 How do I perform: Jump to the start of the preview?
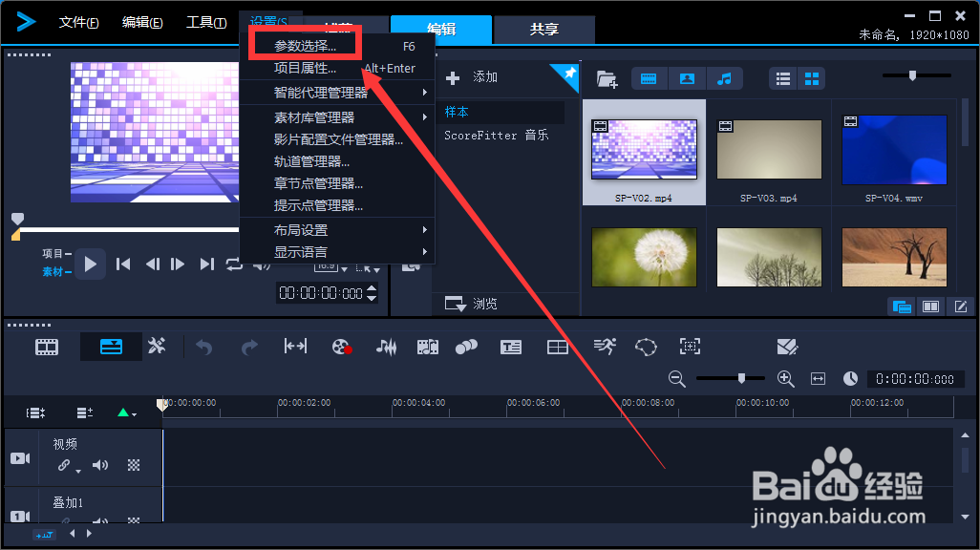[123, 264]
